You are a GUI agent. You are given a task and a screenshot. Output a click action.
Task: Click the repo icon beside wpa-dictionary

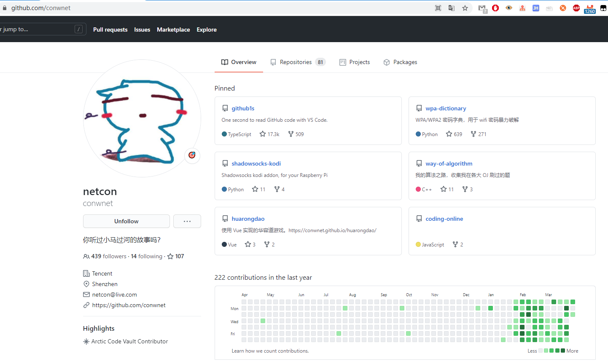419,108
